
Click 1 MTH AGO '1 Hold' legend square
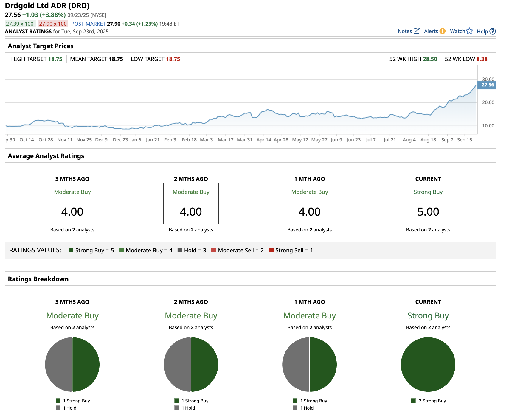coord(295,408)
